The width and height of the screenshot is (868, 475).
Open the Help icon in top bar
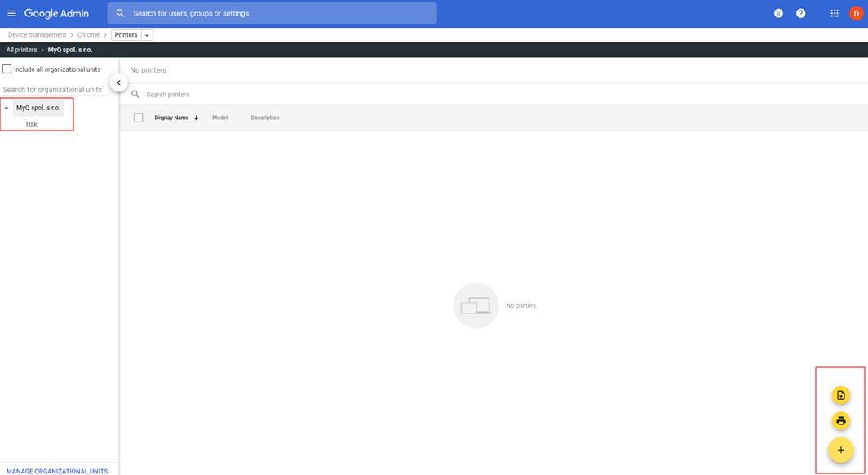[x=800, y=13]
